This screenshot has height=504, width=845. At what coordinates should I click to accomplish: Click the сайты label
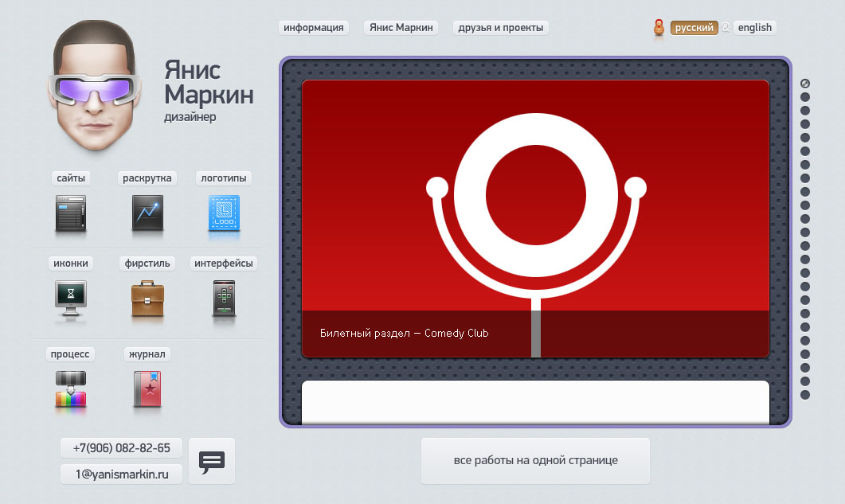(x=71, y=178)
